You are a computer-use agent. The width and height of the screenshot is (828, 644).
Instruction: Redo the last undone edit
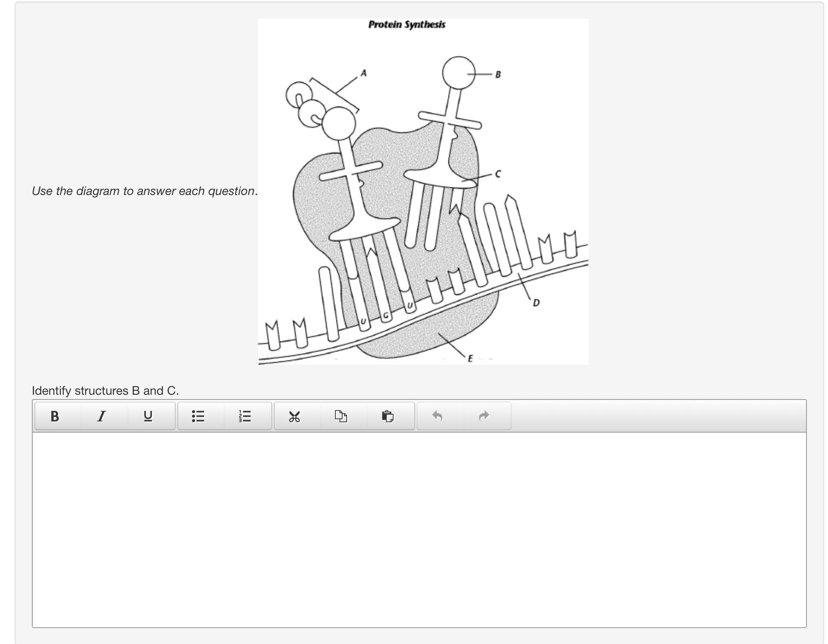[x=484, y=416]
